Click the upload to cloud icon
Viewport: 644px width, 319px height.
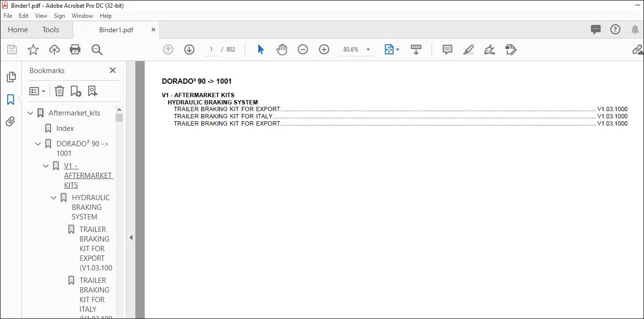tap(54, 50)
